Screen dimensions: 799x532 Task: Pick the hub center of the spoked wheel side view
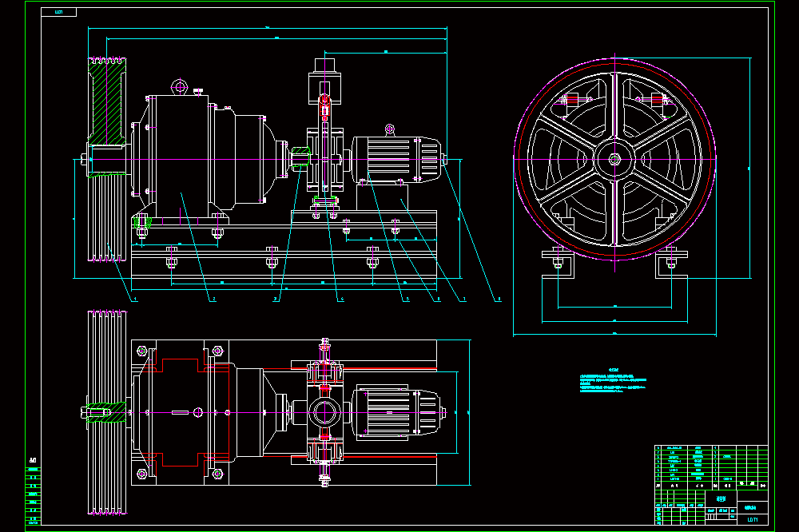614,160
